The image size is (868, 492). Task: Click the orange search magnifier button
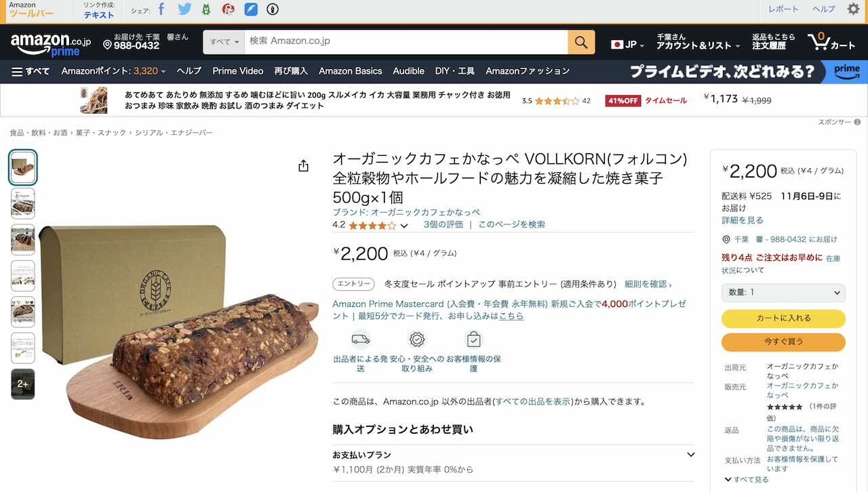pyautogui.click(x=581, y=42)
